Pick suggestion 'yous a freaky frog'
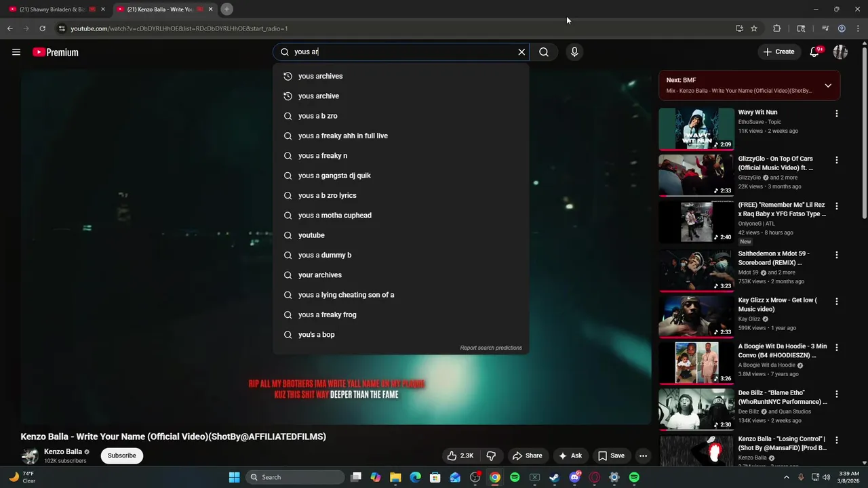The image size is (868, 488). (x=401, y=314)
